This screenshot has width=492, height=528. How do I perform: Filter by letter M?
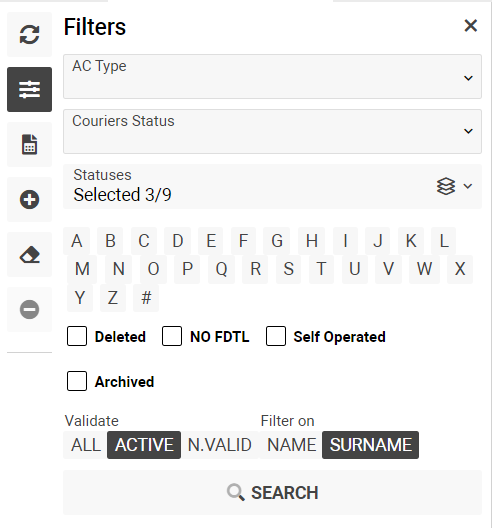(82, 269)
